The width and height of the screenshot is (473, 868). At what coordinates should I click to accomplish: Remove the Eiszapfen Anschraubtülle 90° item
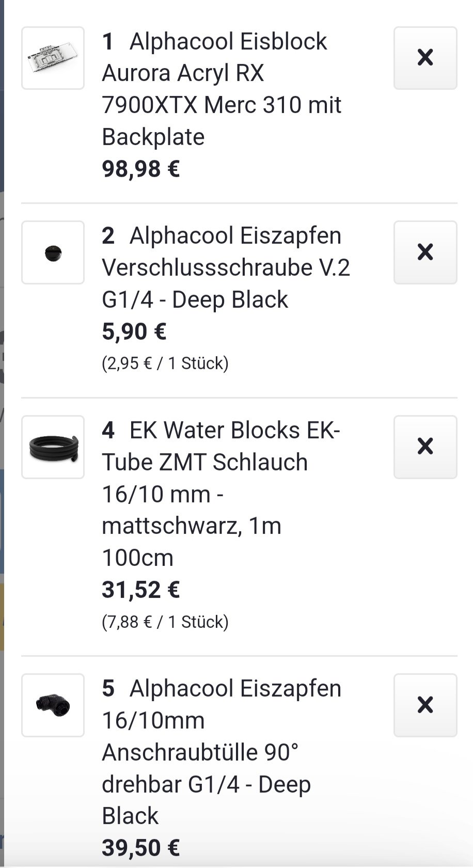point(425,705)
